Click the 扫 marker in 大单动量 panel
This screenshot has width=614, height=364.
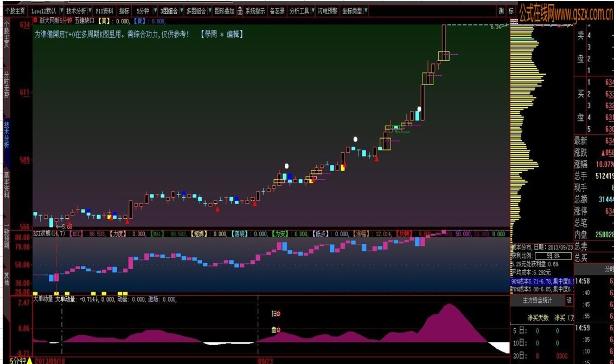276,314
